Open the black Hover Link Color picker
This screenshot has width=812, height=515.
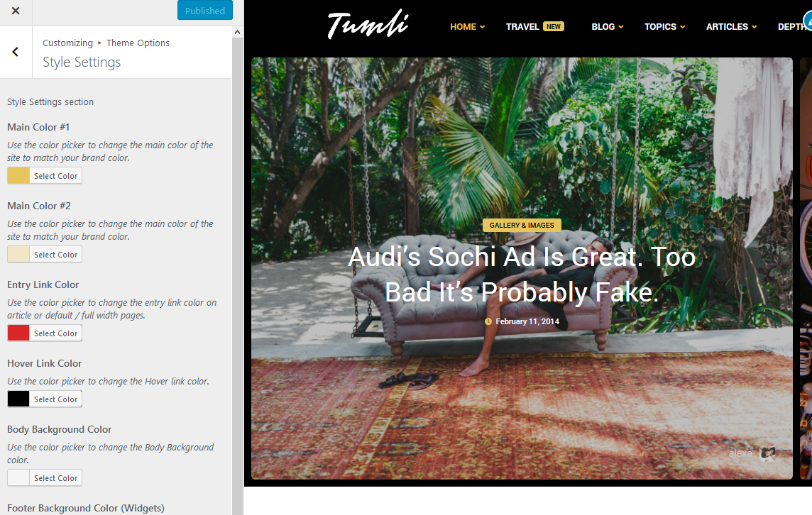(18, 399)
